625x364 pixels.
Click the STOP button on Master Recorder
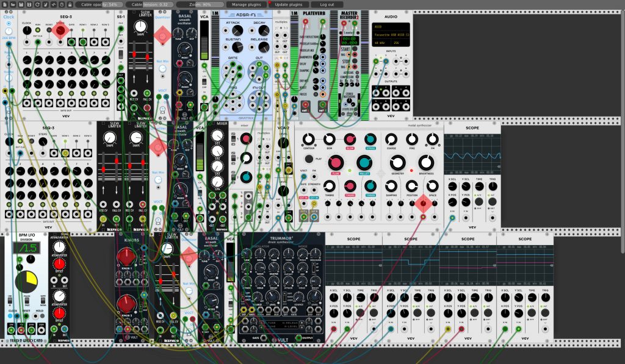tap(355, 61)
